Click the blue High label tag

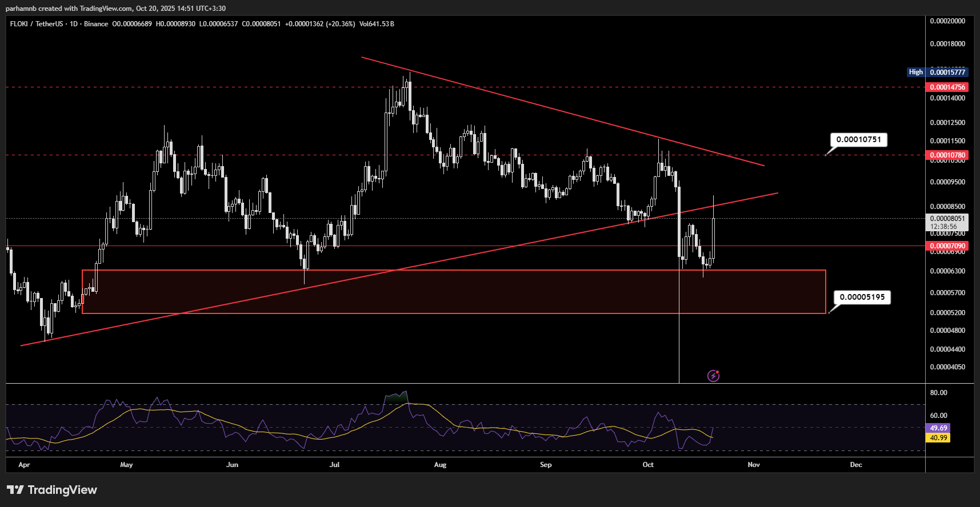click(x=915, y=72)
